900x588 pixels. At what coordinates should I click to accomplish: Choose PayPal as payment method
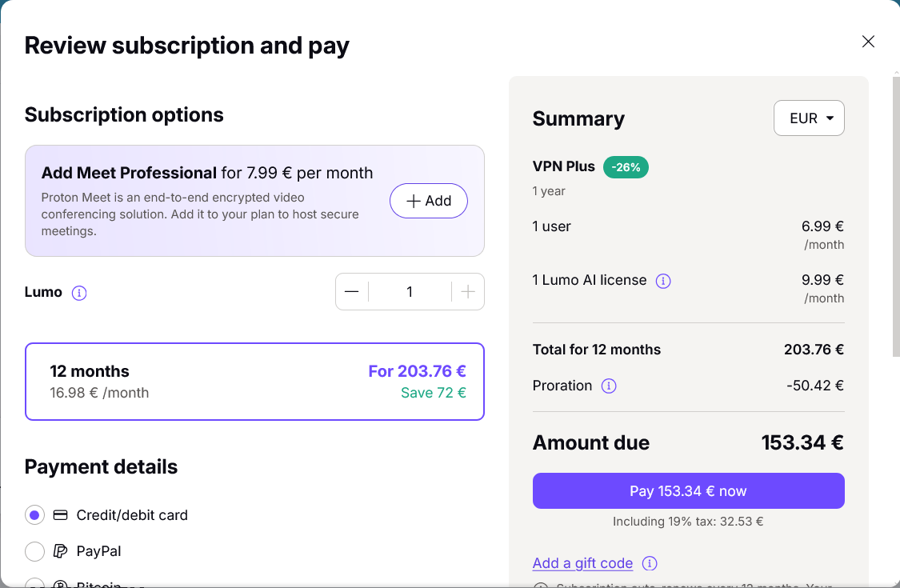point(34,551)
